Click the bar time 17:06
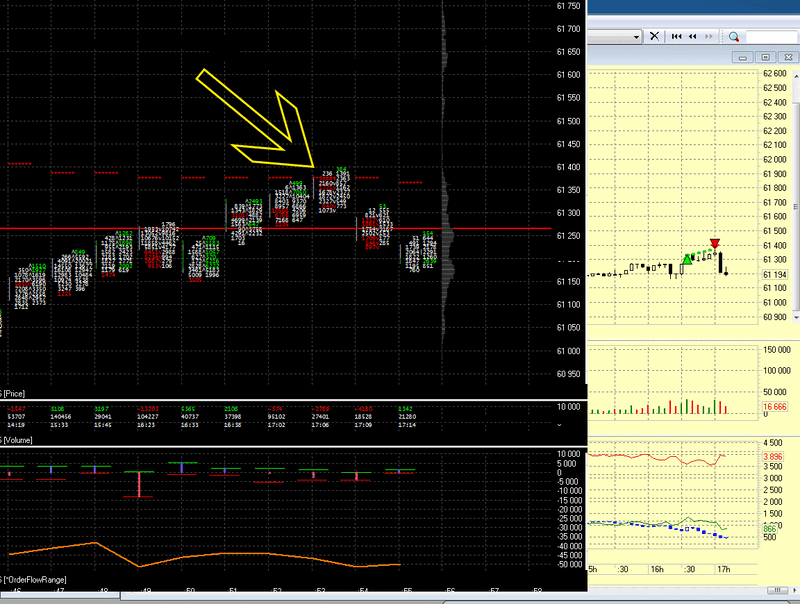 click(x=320, y=424)
